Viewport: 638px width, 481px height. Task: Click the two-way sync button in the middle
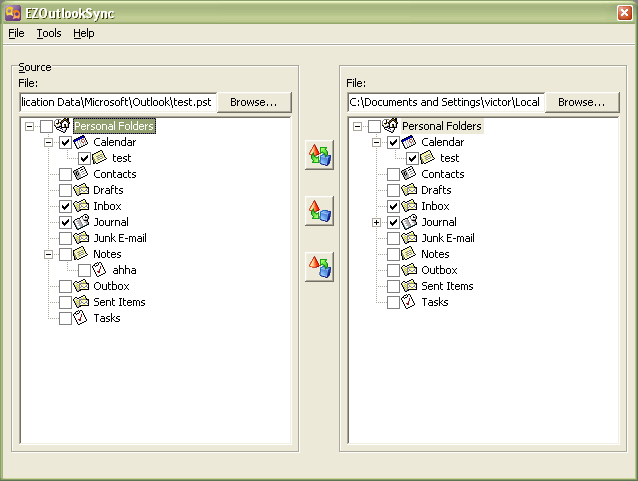[319, 155]
